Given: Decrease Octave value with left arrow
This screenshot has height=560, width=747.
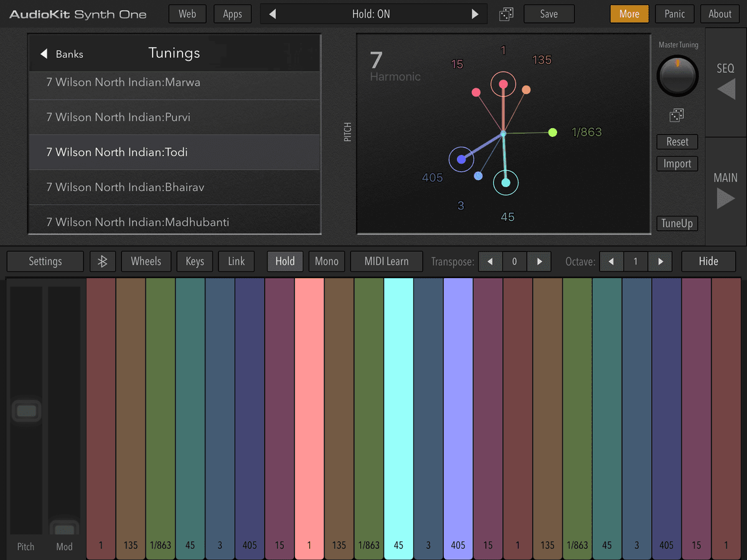Looking at the screenshot, I should (x=611, y=261).
